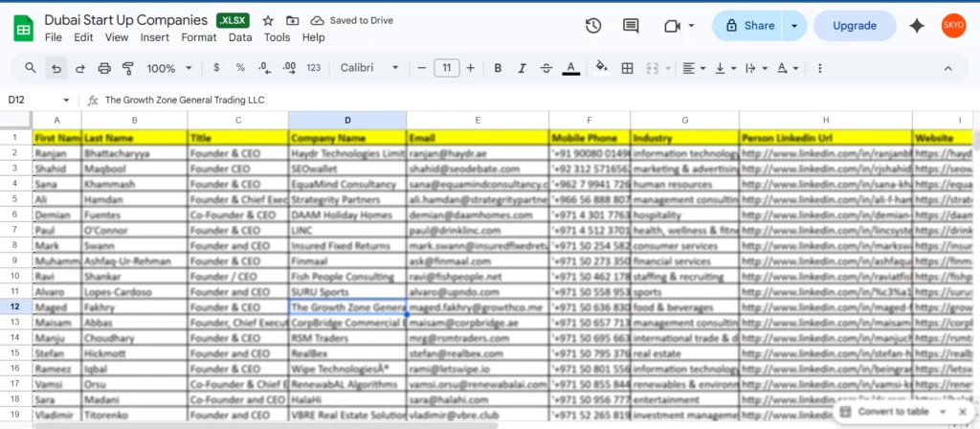Click the font size field showing 11
The width and height of the screenshot is (980, 429).
click(x=446, y=68)
